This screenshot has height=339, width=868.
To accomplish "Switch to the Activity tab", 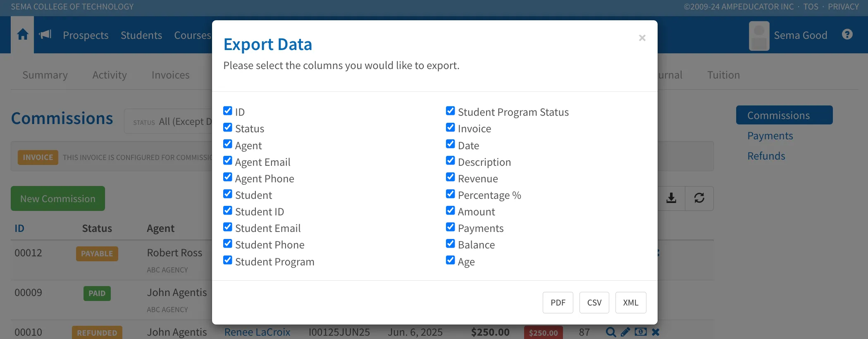I will click(x=110, y=75).
